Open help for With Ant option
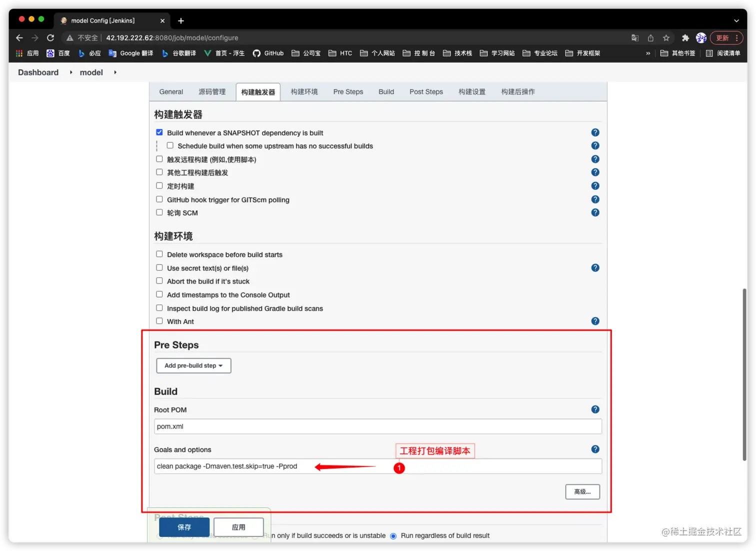The width and height of the screenshot is (756, 551). 595,321
